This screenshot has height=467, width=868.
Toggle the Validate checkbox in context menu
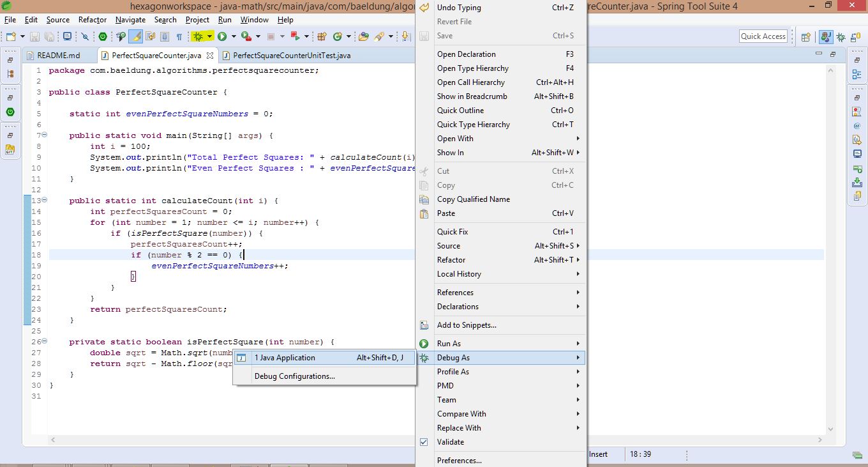click(424, 442)
